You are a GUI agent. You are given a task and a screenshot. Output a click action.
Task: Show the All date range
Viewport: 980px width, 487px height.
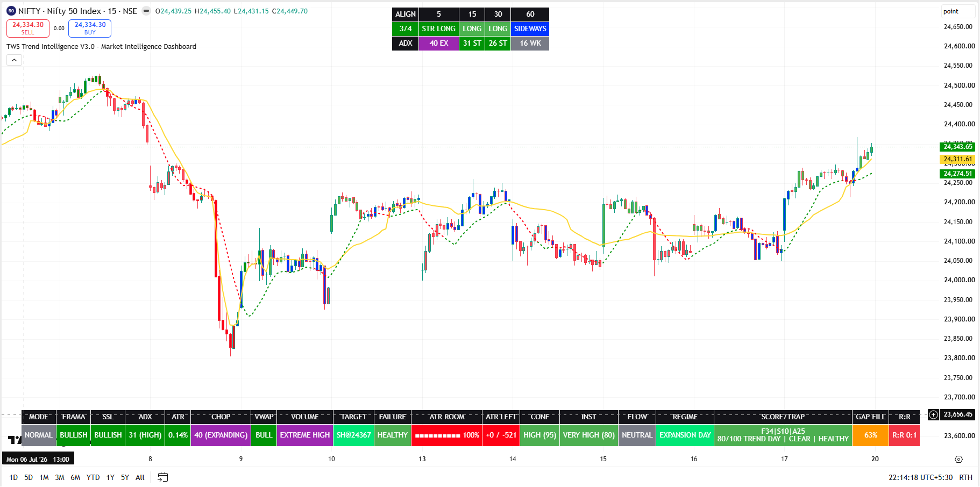coord(140,477)
